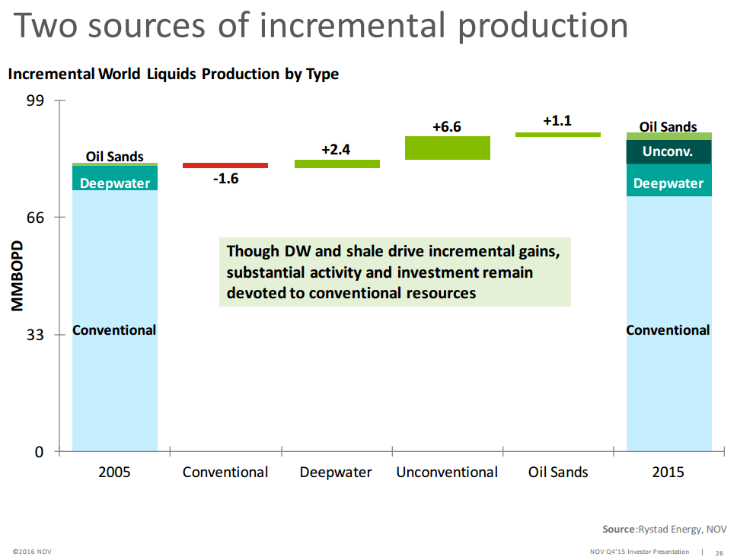Click the 2005 x-axis label
Viewport: 737px width, 560px height.
[x=115, y=472]
